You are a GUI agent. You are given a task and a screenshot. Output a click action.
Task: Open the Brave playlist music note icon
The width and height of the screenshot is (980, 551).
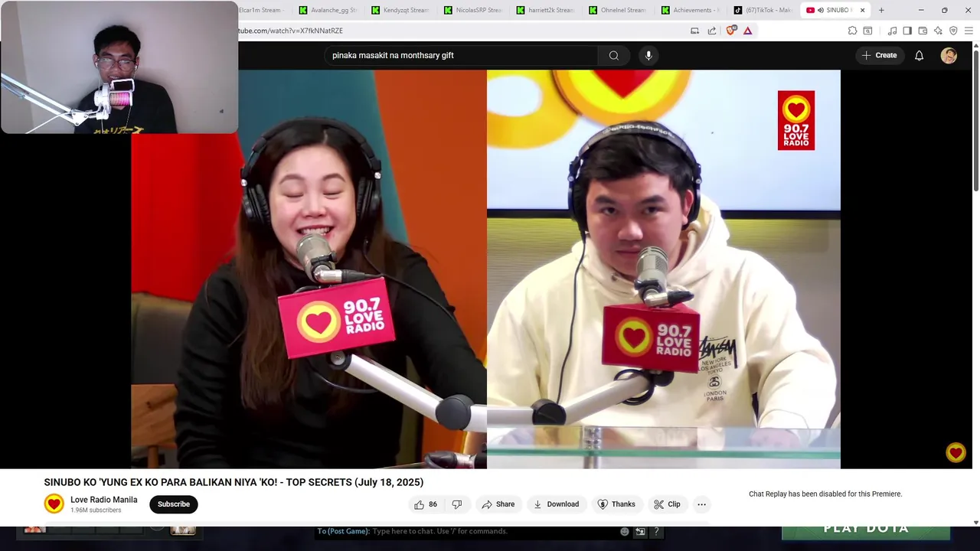[x=892, y=31]
